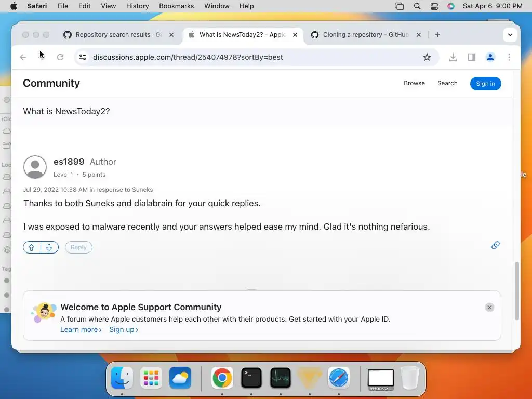Open Safari from the Dock

pos(339,378)
